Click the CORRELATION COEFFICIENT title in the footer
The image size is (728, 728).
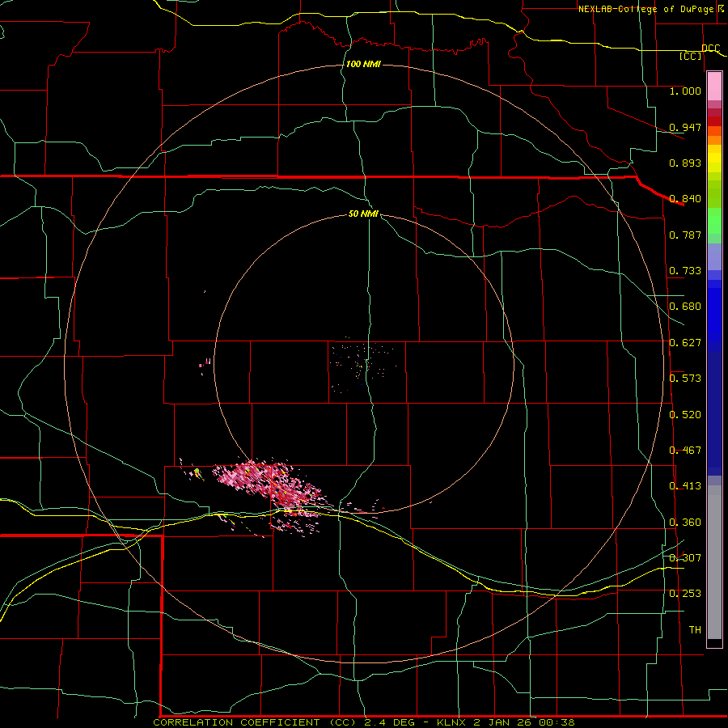[x=236, y=722]
